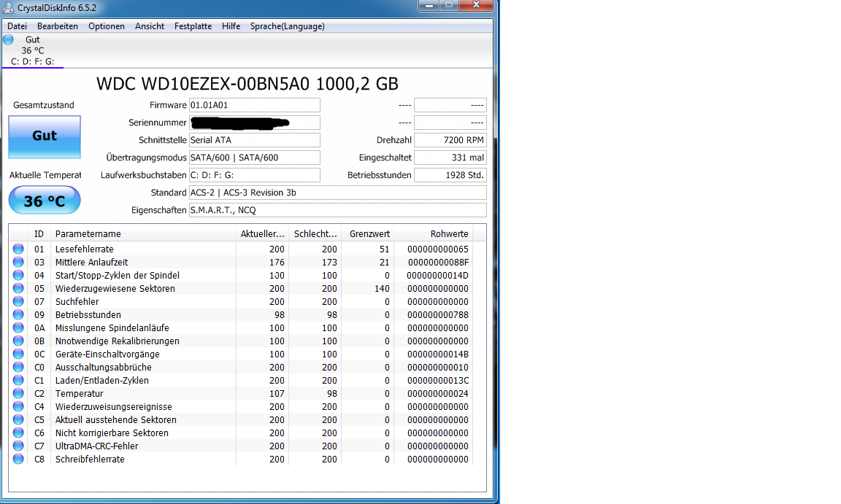This screenshot has height=504, width=841.
Task: Click the Schreibfehlerrate parameter name
Action: [x=90, y=459]
